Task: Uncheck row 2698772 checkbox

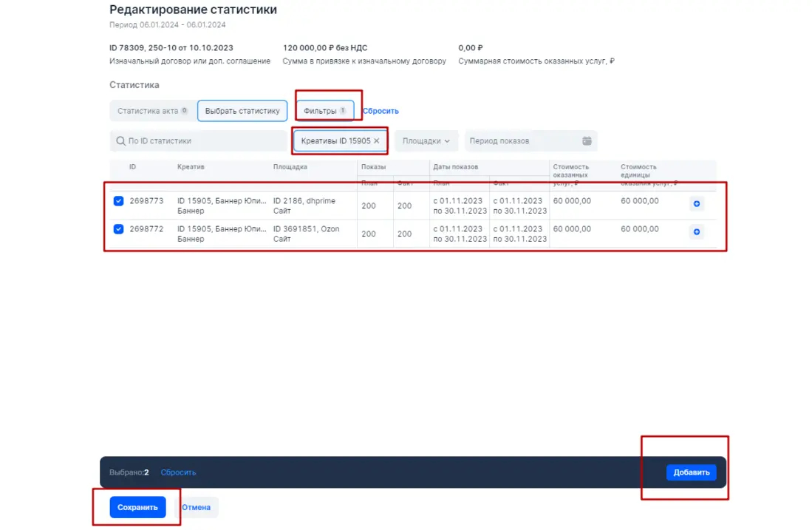Action: tap(119, 229)
